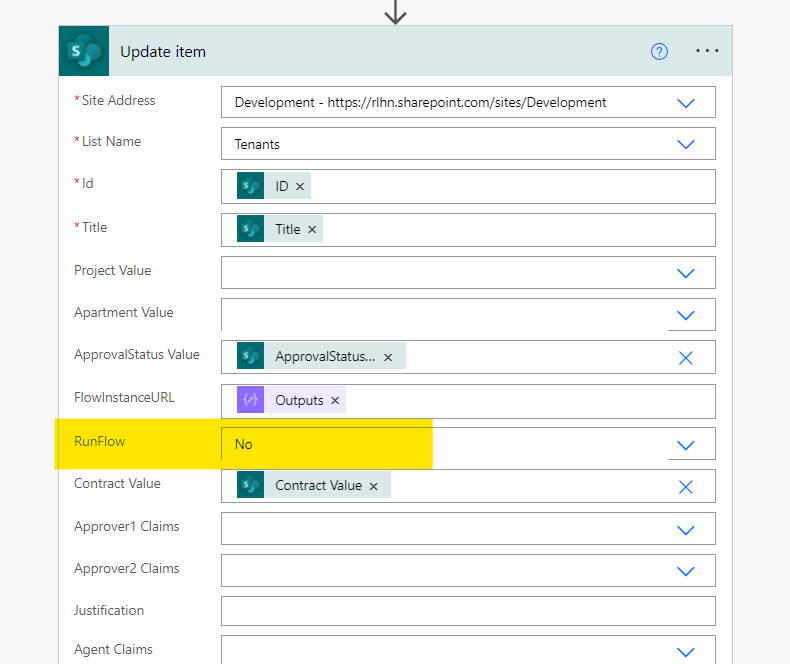790x664 pixels.
Task: Remove the Outputs token from FlowInstanceURL
Action: point(335,401)
